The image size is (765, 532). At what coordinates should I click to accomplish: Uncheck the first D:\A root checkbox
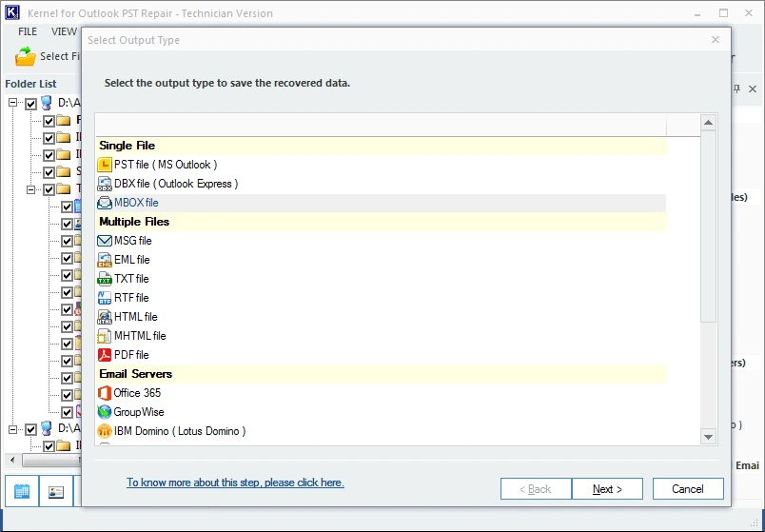[30, 104]
